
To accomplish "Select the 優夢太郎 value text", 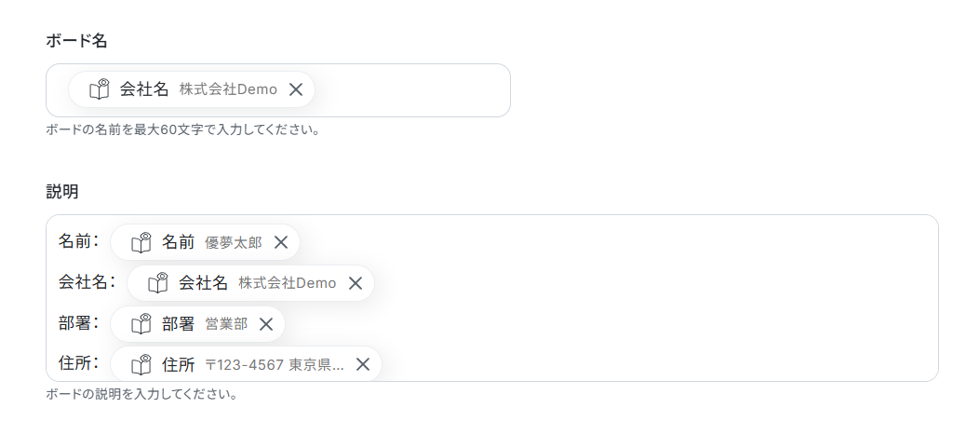I will tap(234, 242).
